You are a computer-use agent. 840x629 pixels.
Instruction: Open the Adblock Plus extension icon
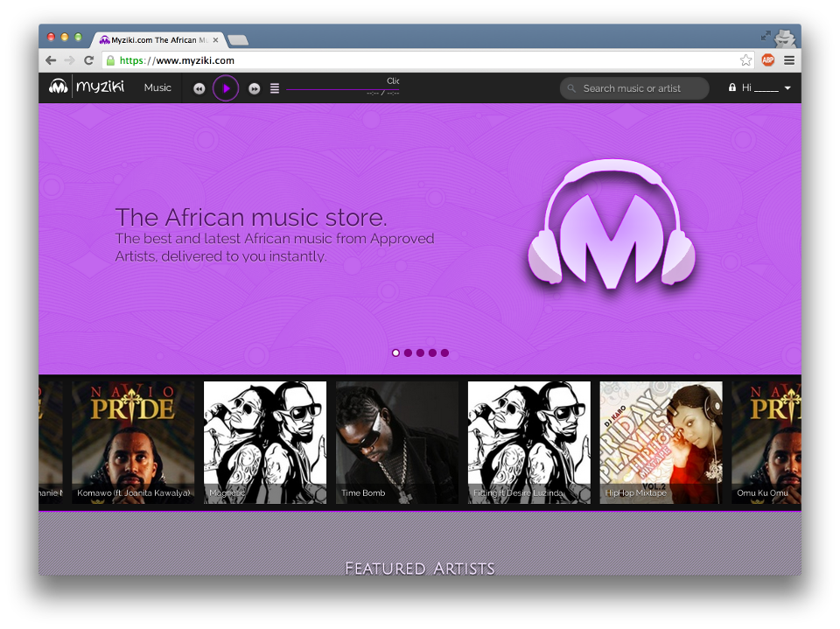(x=768, y=60)
